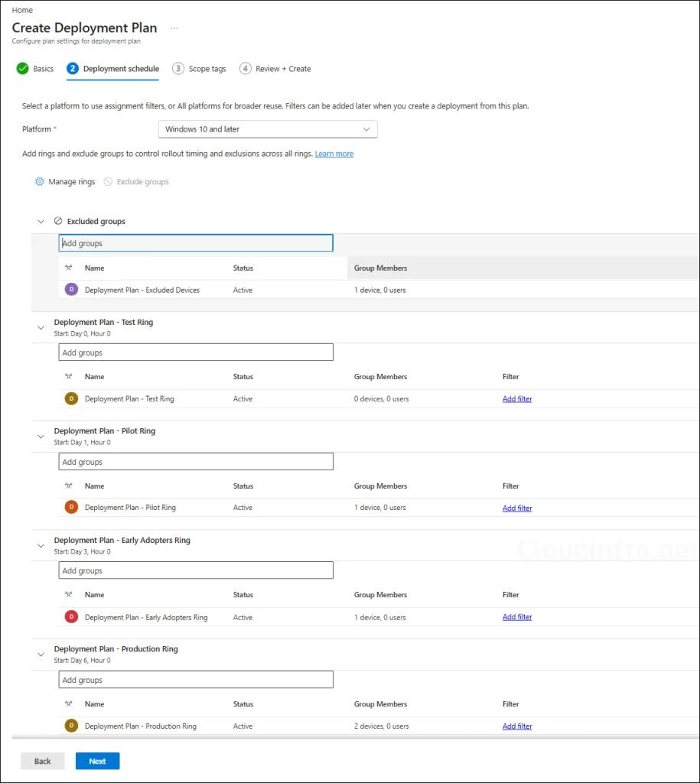Add filter for Production Ring group

[517, 726]
